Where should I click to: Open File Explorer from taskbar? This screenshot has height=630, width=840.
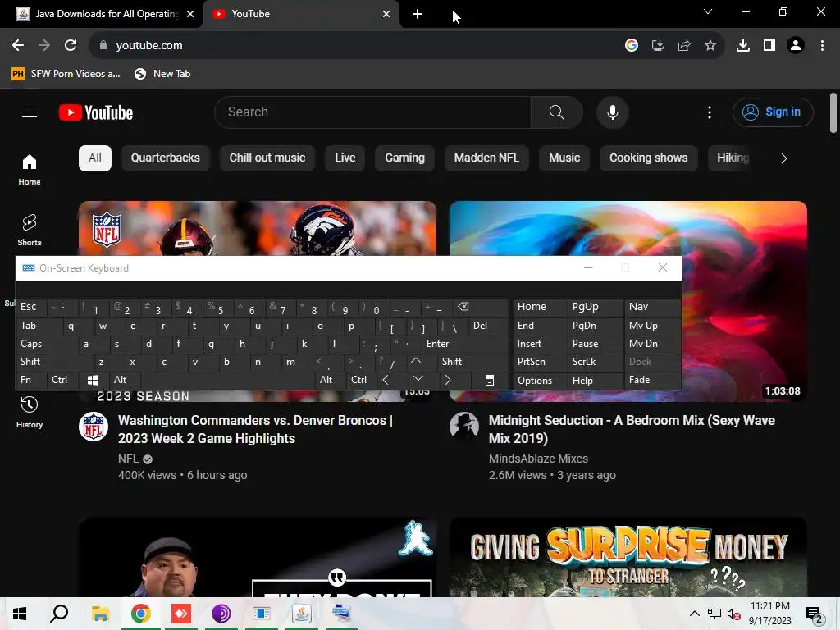100,614
